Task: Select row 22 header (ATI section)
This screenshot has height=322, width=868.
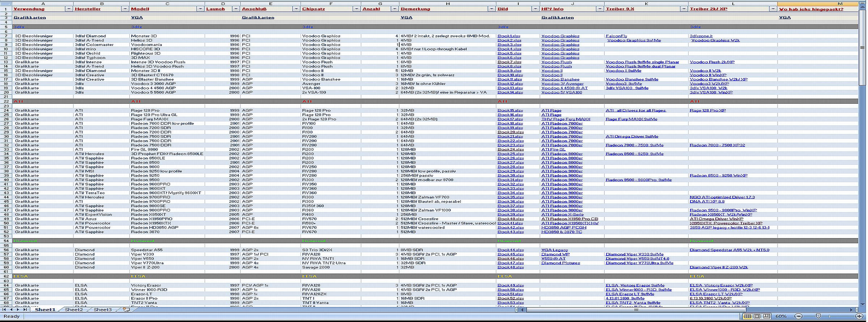Action: [x=6, y=102]
